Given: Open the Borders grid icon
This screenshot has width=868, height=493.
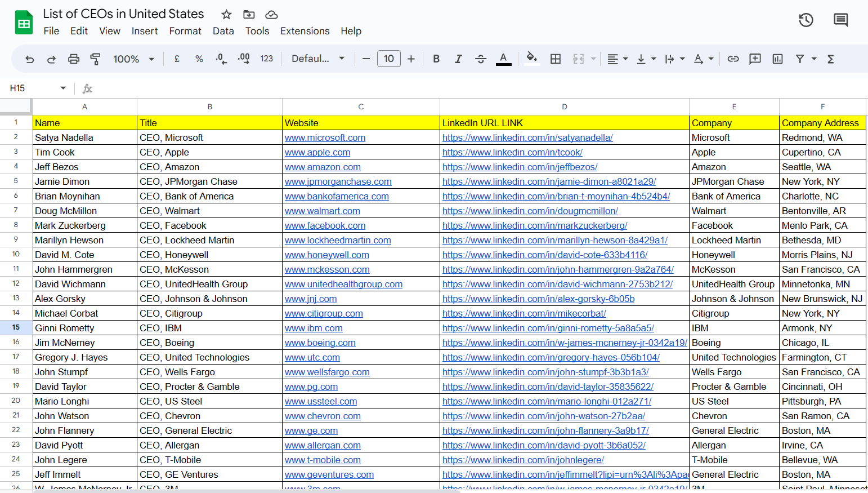Looking at the screenshot, I should [556, 59].
